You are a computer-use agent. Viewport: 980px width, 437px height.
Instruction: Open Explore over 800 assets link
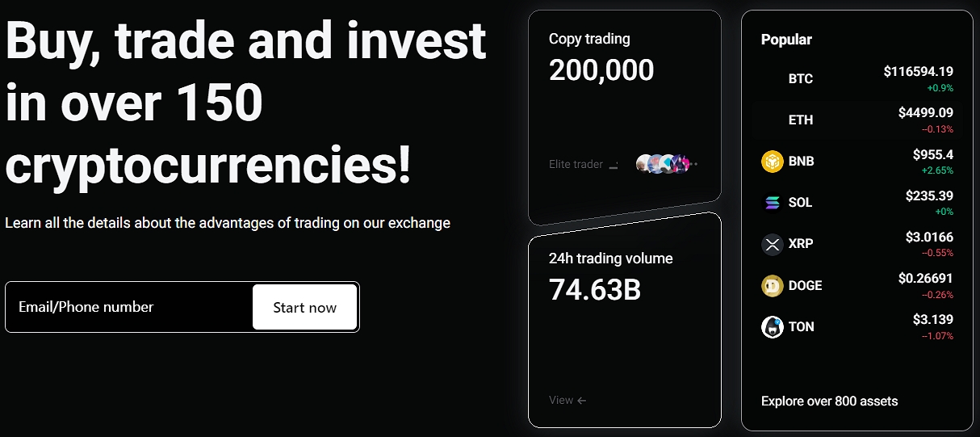pyautogui.click(x=829, y=401)
